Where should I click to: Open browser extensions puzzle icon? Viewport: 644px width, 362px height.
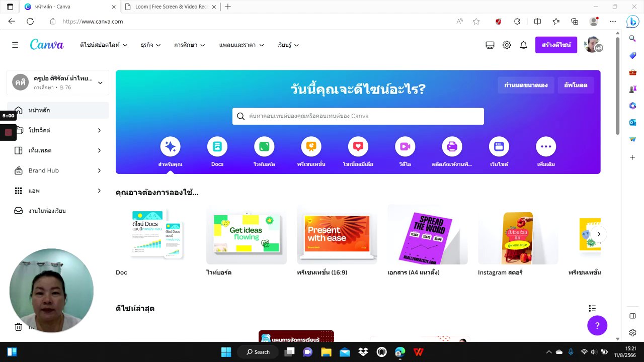click(x=517, y=22)
